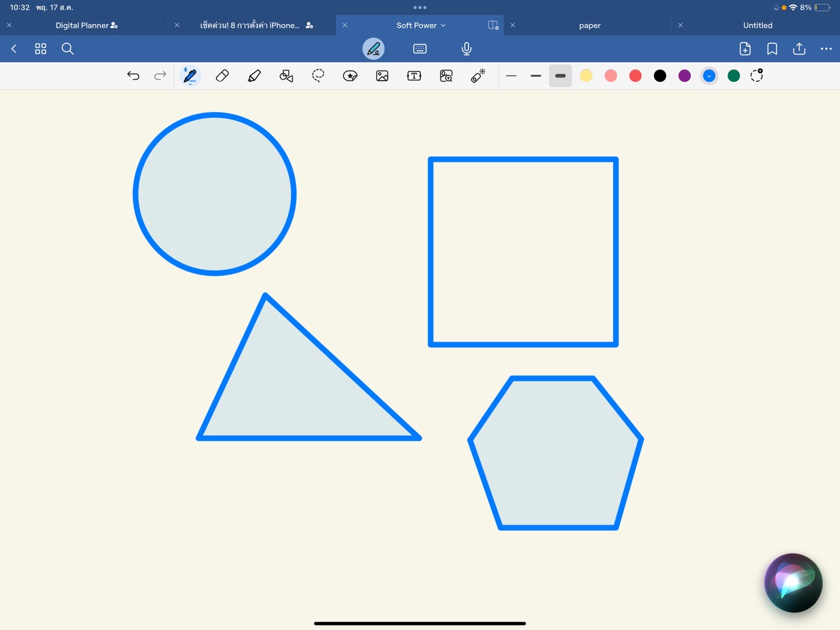This screenshot has width=840, height=630.
Task: Select the Highlighter tool
Action: click(x=254, y=76)
